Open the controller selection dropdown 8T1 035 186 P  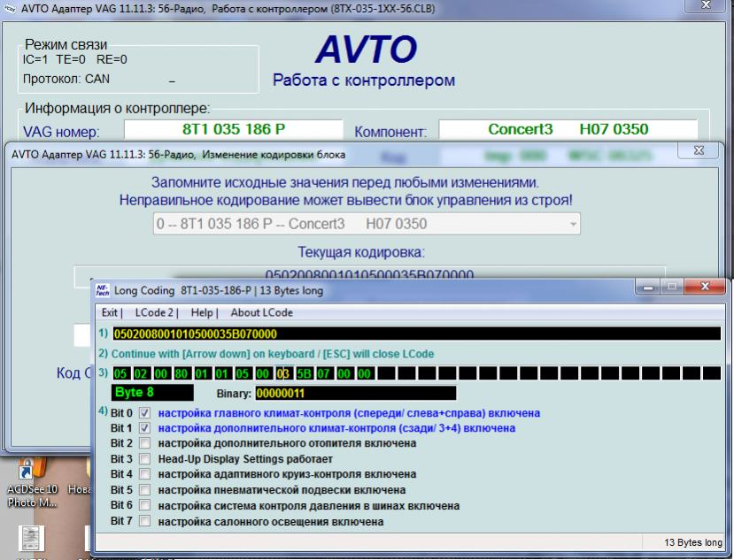point(367,224)
